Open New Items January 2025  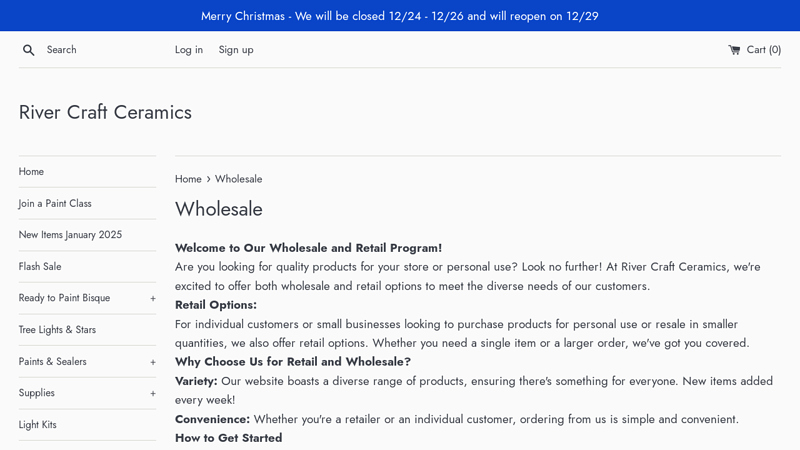tap(70, 235)
